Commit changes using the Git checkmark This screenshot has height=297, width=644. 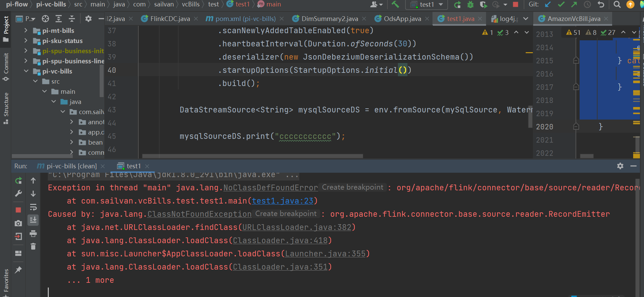(x=561, y=4)
